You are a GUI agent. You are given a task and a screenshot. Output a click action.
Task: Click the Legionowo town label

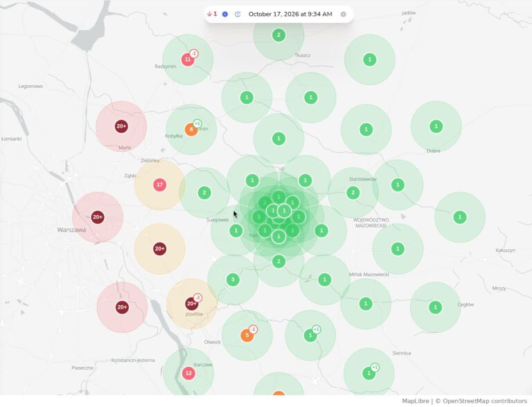(30, 86)
